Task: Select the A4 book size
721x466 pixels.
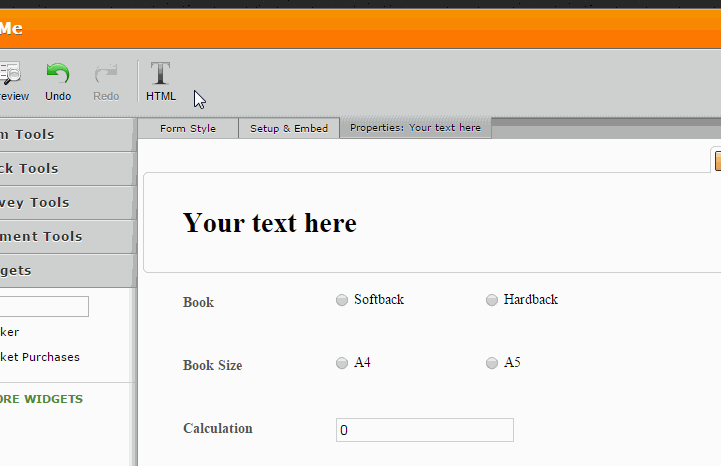Action: pyautogui.click(x=342, y=363)
